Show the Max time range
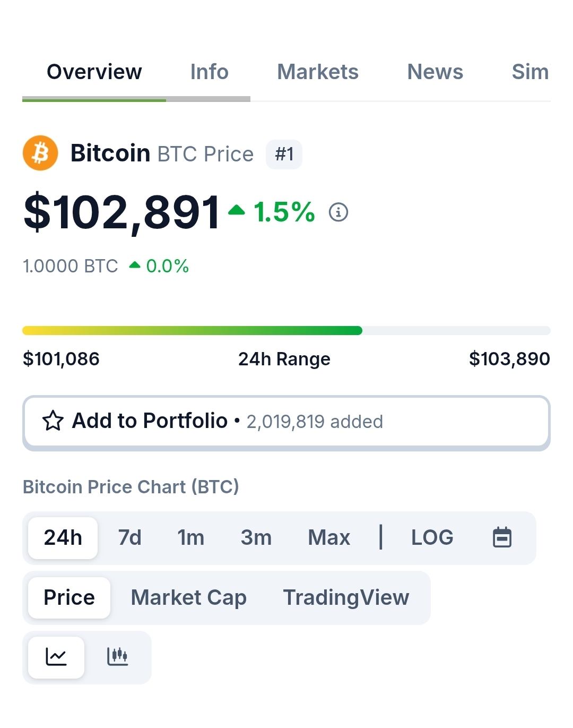 point(329,537)
